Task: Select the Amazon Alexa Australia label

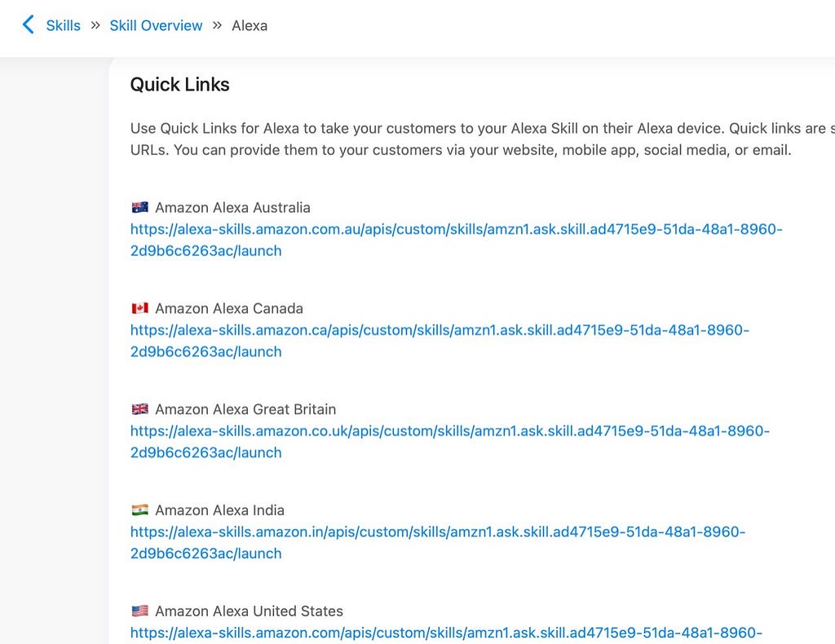Action: 232,208
